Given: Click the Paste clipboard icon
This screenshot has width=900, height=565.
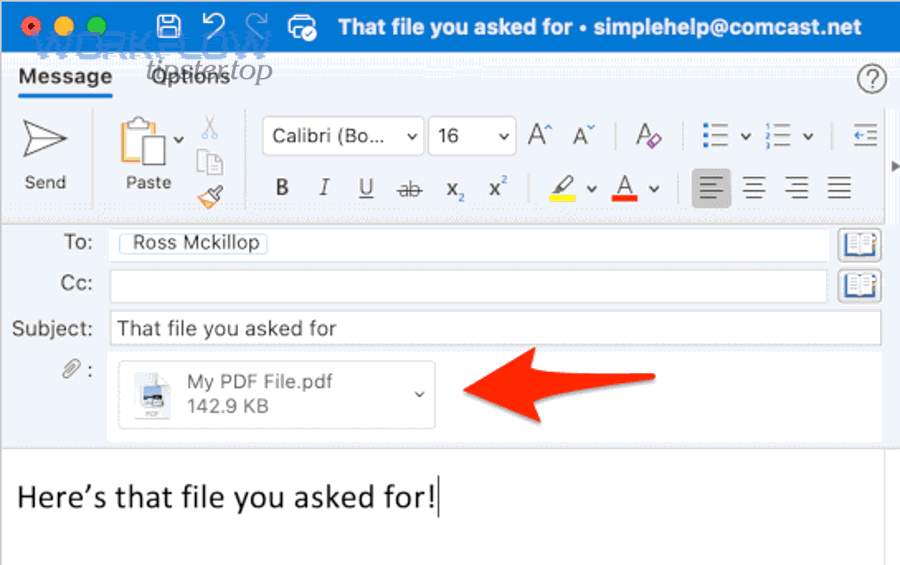Looking at the screenshot, I should (142, 141).
